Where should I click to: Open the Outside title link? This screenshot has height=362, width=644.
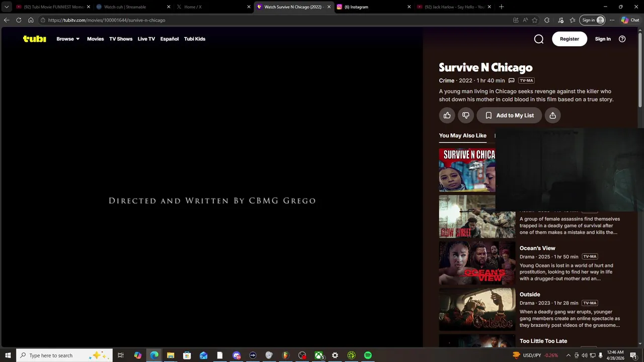pos(530,294)
